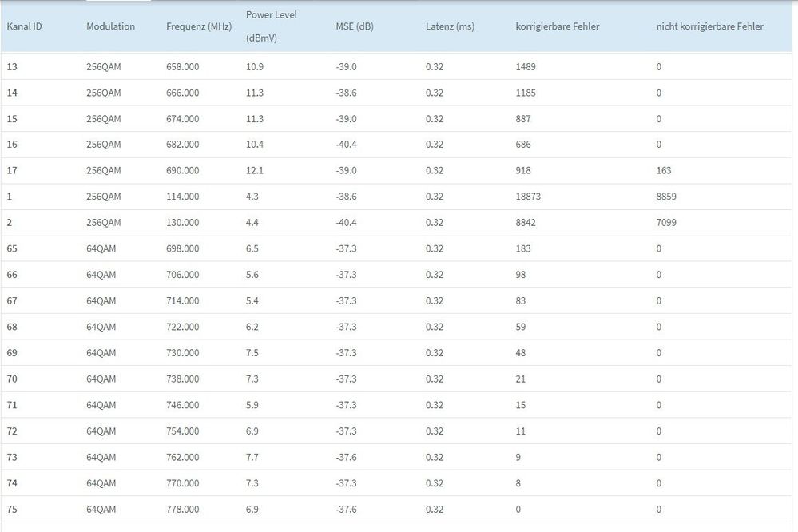
Task: Click the Latenz (ms) column header
Action: coord(450,26)
